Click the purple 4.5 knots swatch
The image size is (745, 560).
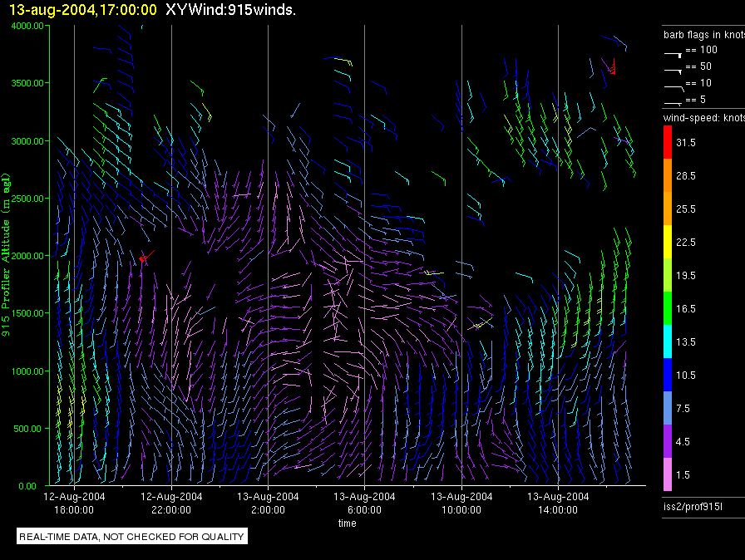click(x=668, y=441)
